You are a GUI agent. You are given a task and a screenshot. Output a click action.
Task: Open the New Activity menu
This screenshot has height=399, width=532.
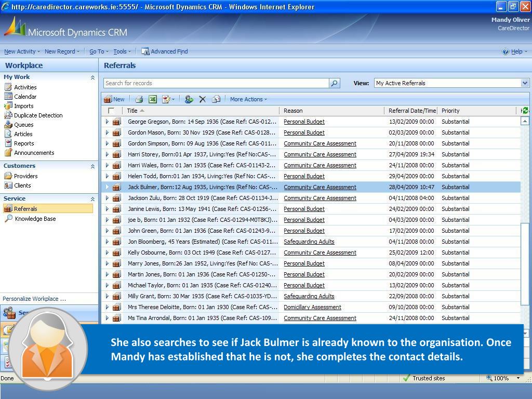(x=22, y=51)
